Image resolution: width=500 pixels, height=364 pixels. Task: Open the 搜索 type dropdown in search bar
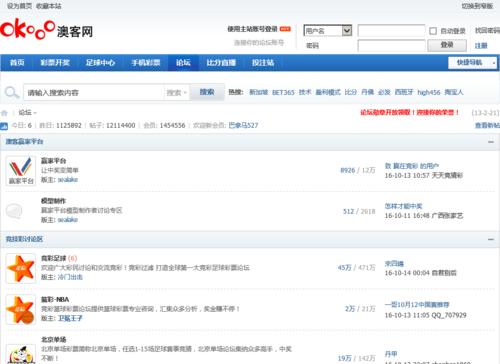[177, 92]
